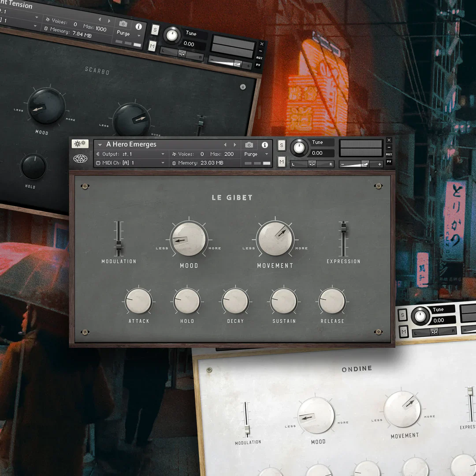The height and width of the screenshot is (476, 476).
Task: Click the Output routing icon beside 'Output: st. 1'
Action: click(x=98, y=154)
